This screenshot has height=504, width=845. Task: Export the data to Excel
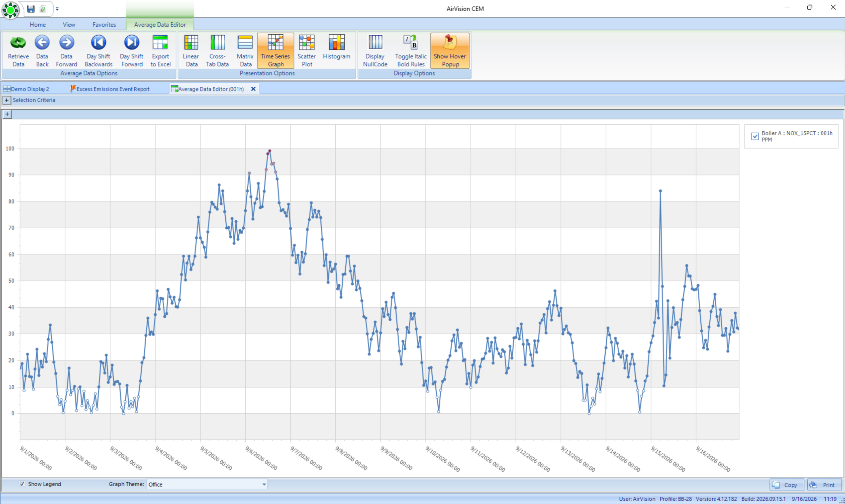coord(160,50)
